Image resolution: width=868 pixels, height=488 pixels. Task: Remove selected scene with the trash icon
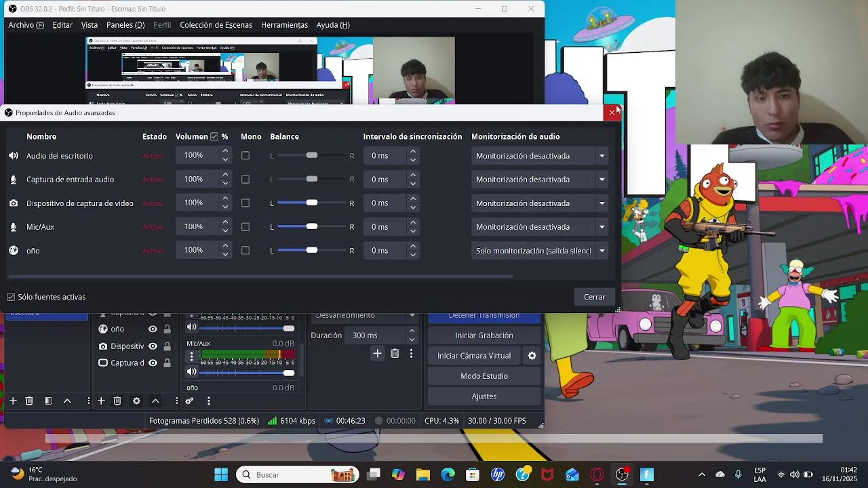point(29,401)
